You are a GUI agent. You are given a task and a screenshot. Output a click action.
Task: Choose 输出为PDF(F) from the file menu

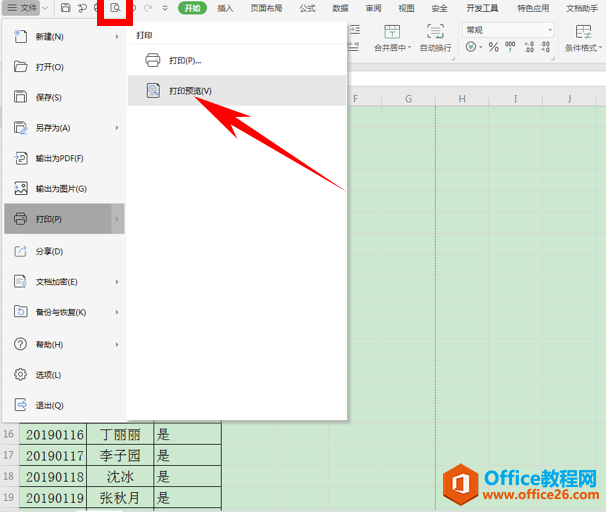pos(64,158)
